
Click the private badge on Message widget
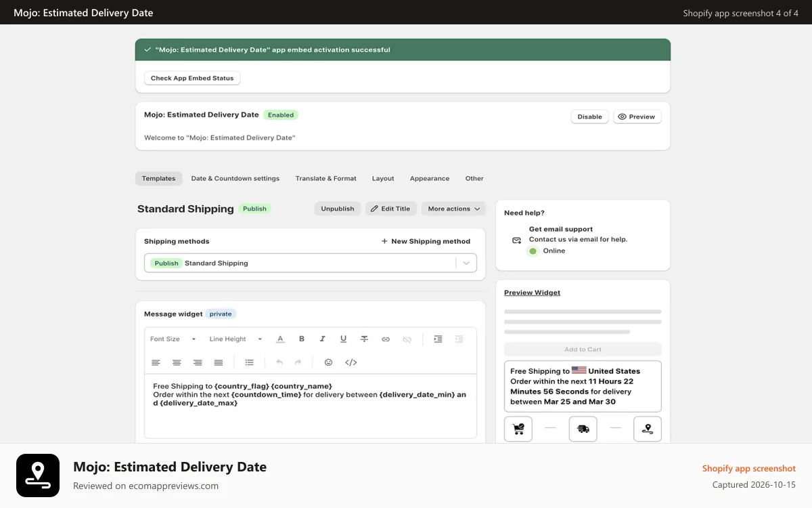[x=221, y=314]
